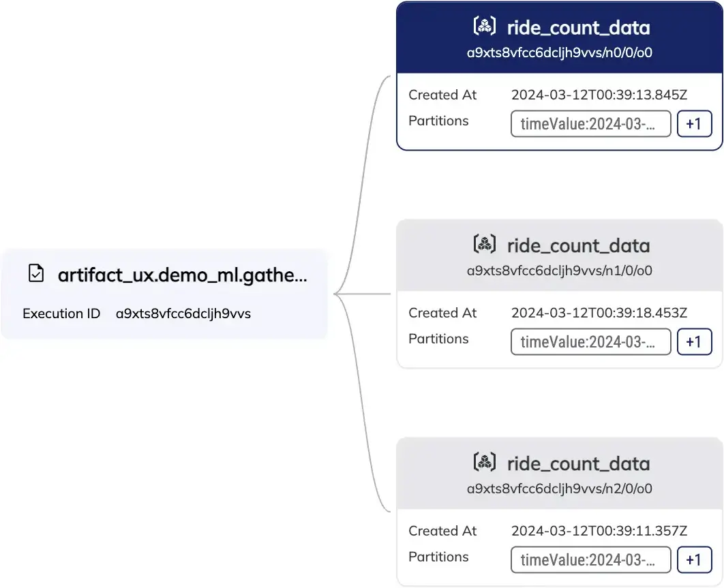Click the cube icon on the top ride_count_data node
The width and height of the screenshot is (724, 588).
pyautogui.click(x=484, y=26)
